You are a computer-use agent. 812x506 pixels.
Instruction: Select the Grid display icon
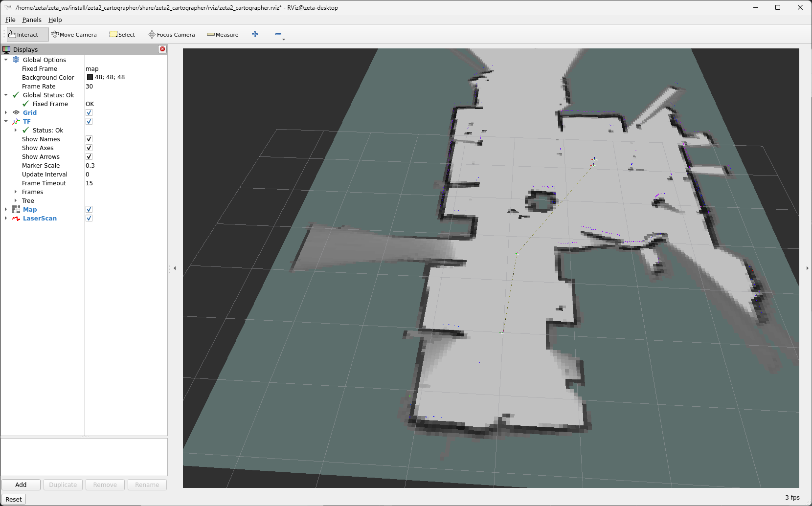[16, 112]
